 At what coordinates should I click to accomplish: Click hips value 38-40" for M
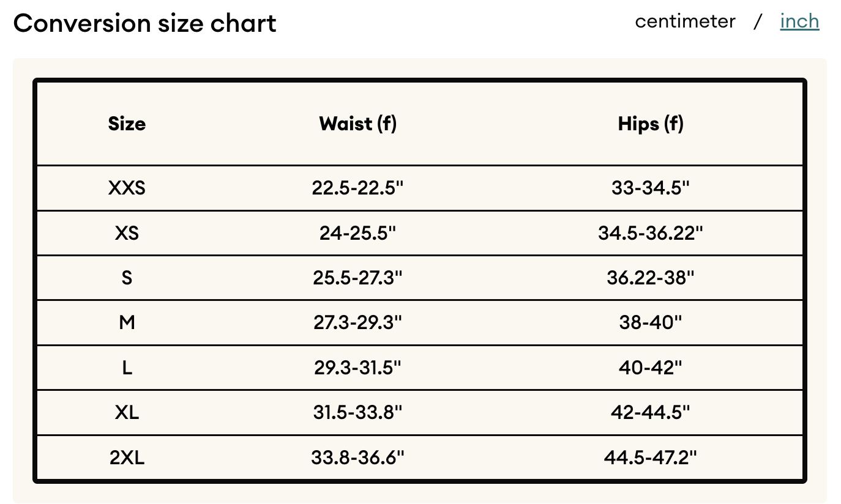pos(651,322)
